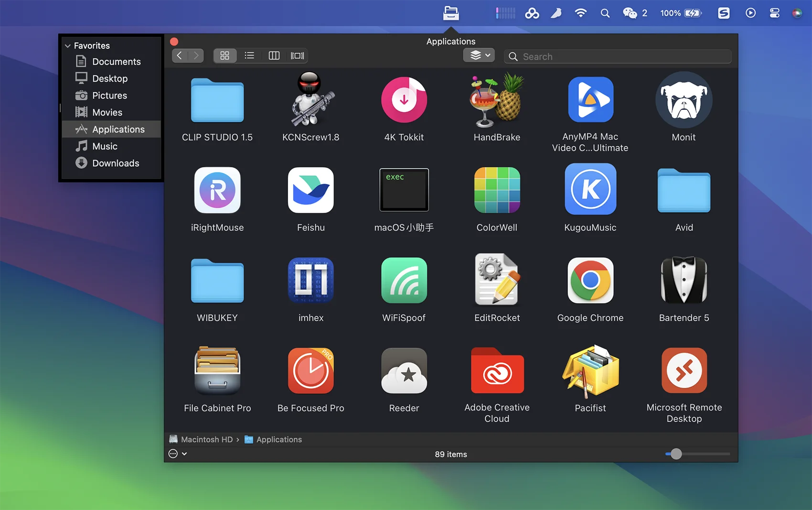Open Spotlight search in menu bar

(605, 13)
